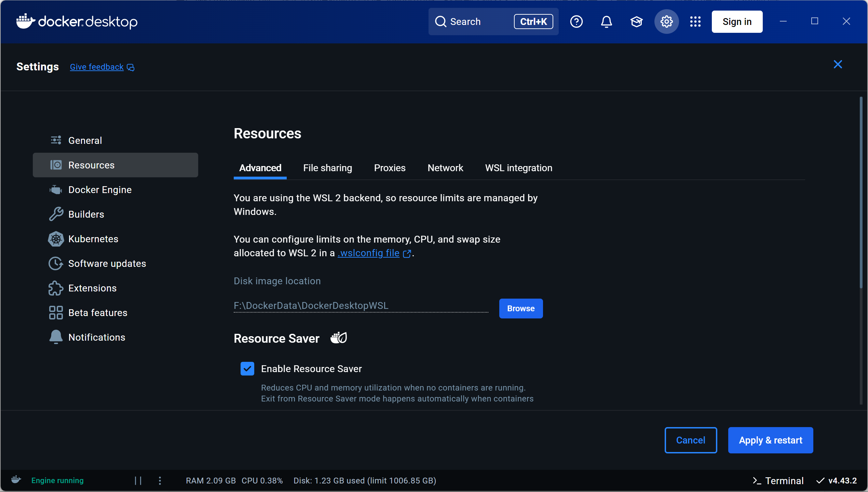The image size is (868, 492).
Task: Click the Extensions puzzle piece icon
Action: coord(56,288)
